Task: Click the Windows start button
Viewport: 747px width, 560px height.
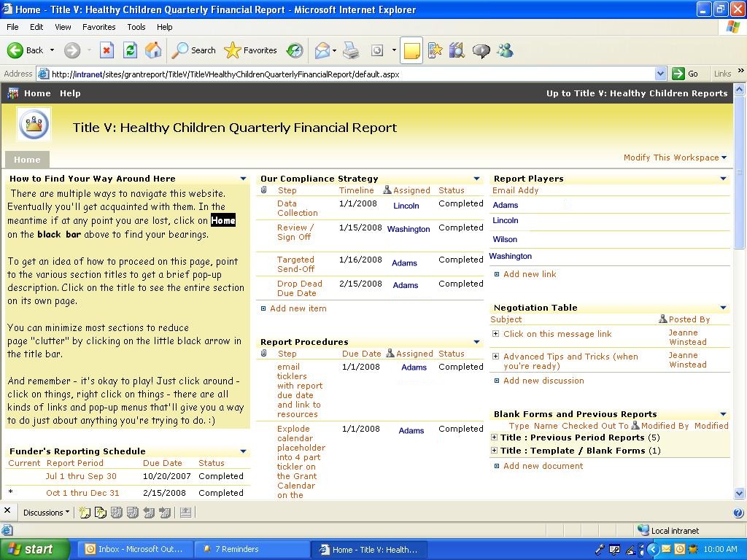Action: click(x=34, y=549)
